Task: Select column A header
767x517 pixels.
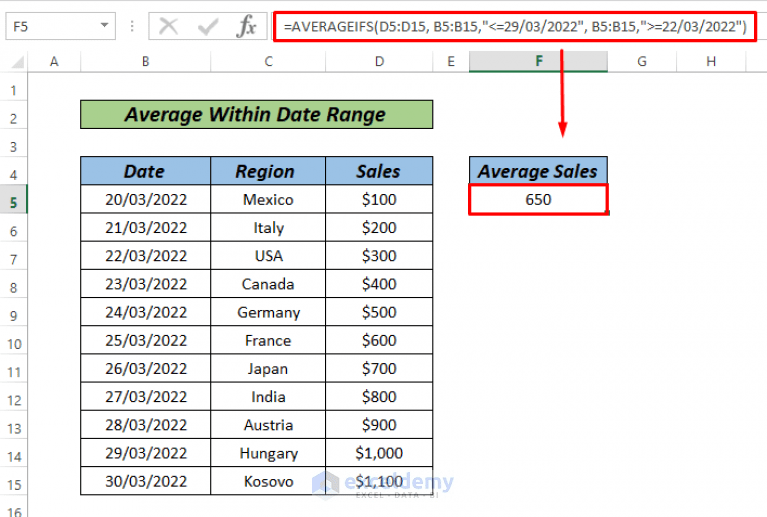Action: point(54,62)
